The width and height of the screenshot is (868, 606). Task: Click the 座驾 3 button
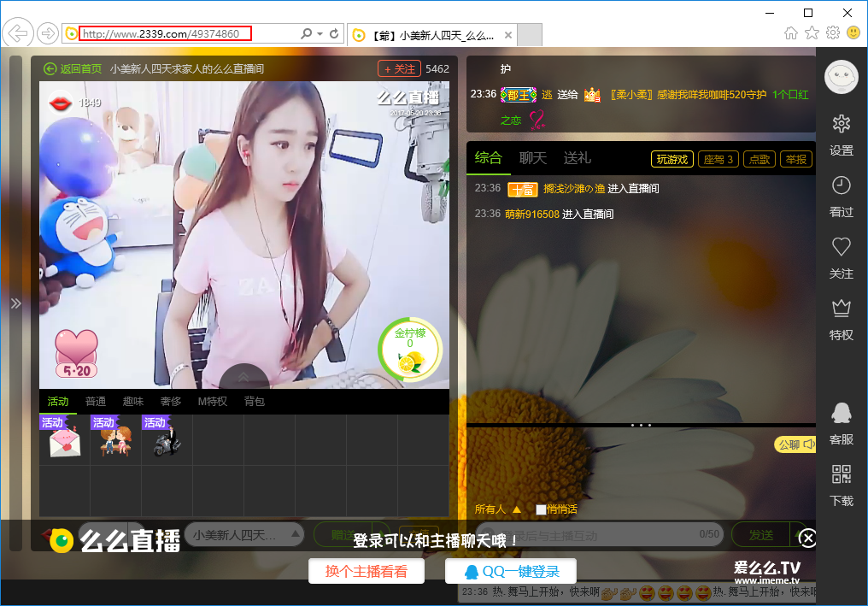point(718,160)
